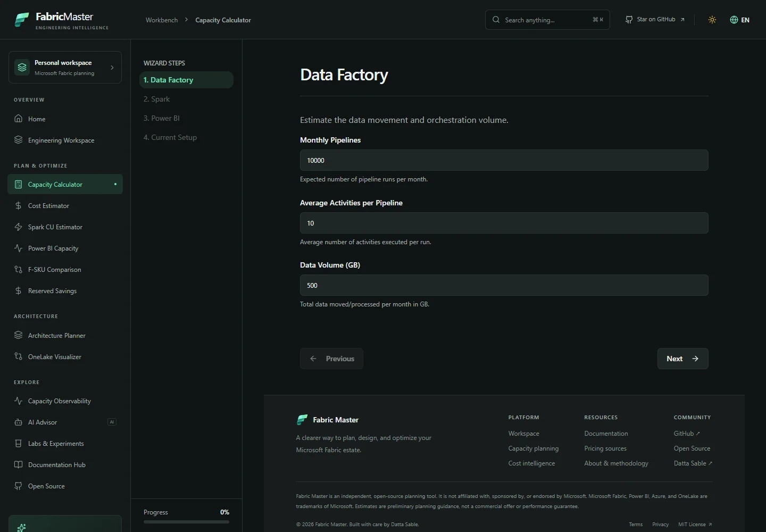Open footer Pricing sources link
The width and height of the screenshot is (766, 532).
[605, 448]
